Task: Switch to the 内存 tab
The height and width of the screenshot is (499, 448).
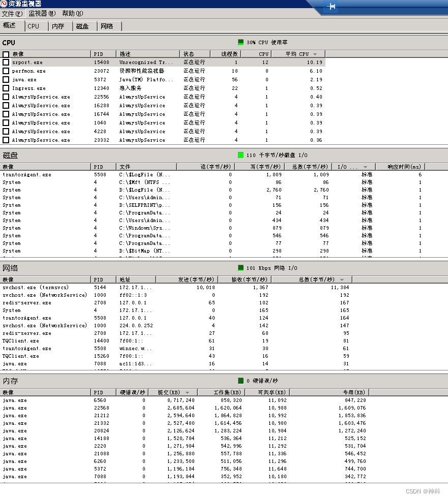Action: (59, 26)
